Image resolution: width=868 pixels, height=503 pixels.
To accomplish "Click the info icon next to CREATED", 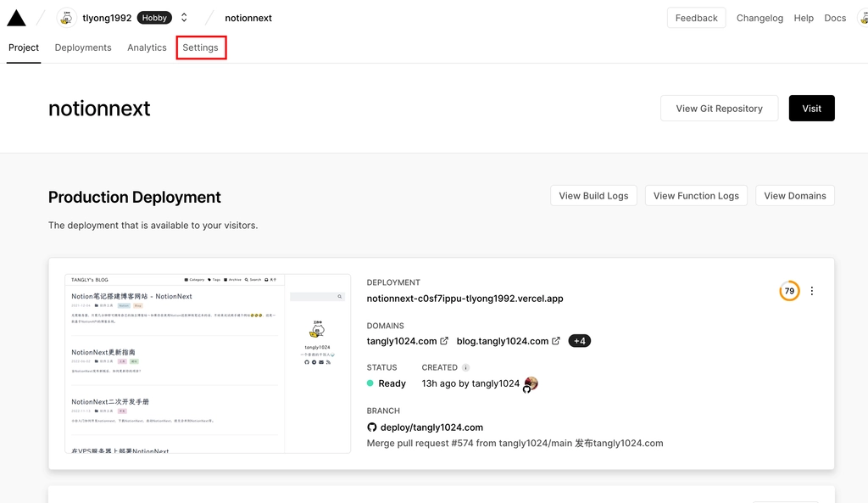I will pos(465,367).
